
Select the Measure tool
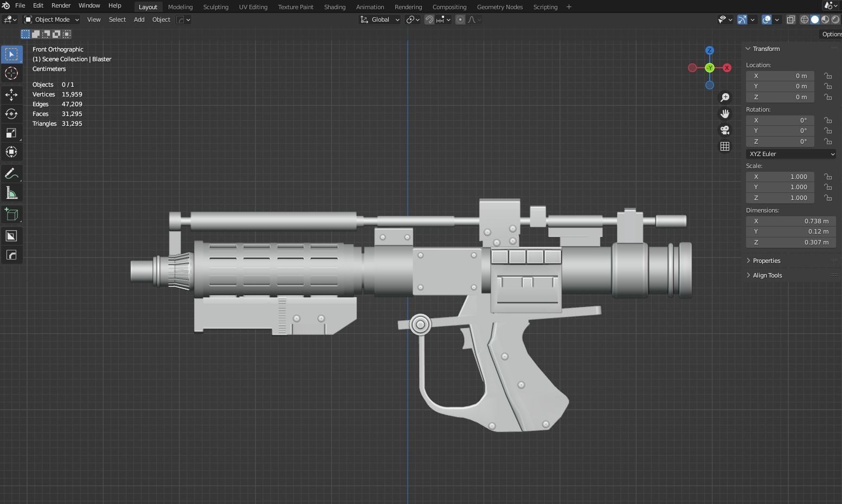[11, 193]
